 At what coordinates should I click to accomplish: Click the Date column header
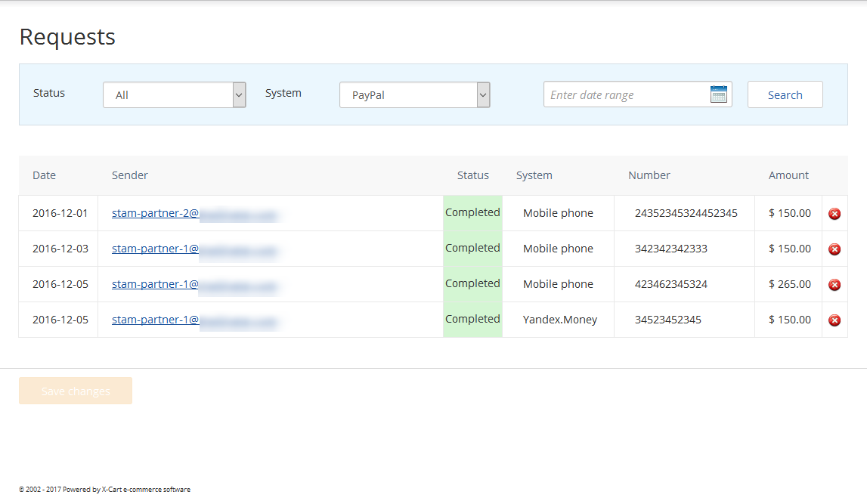click(44, 175)
